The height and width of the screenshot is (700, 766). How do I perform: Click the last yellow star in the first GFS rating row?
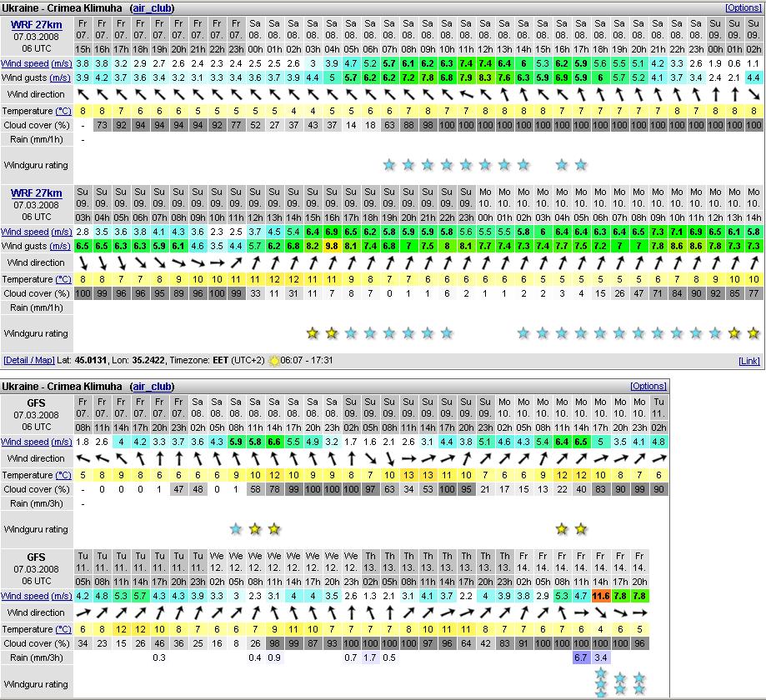pyautogui.click(x=581, y=529)
